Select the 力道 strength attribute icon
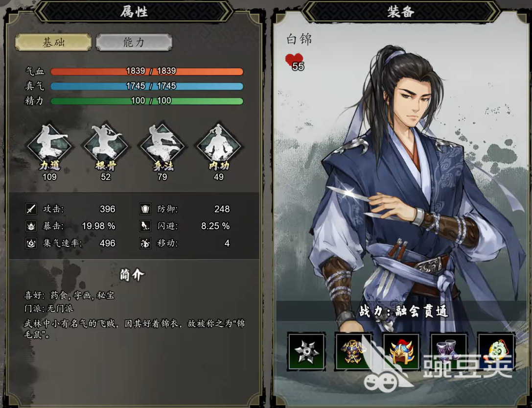Viewport: 532px width, 408px height. 49,145
